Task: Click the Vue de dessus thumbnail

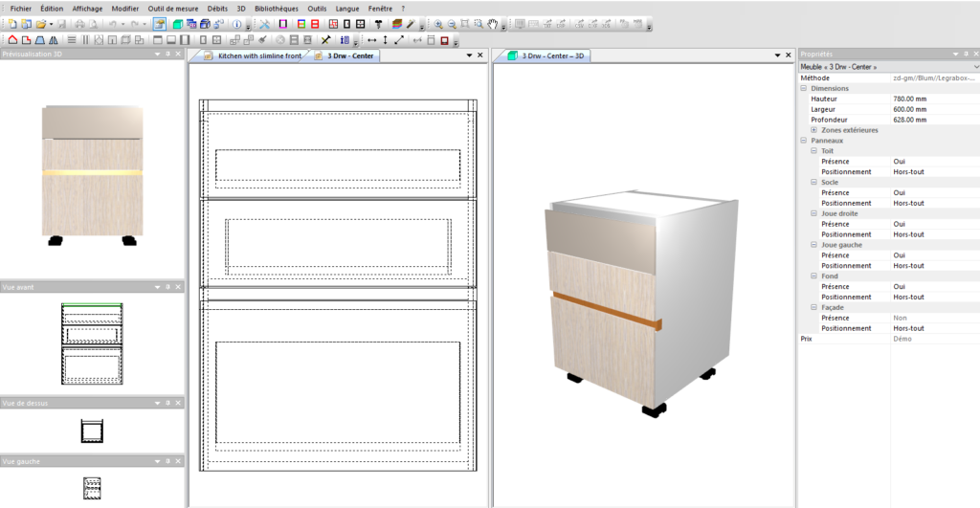Action: click(x=92, y=431)
